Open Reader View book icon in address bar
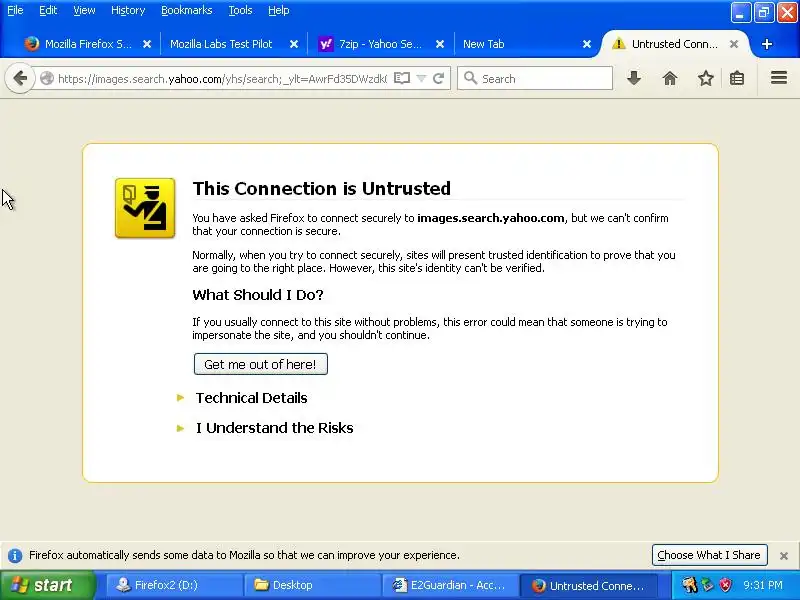This screenshot has height=600, width=800. tap(402, 79)
